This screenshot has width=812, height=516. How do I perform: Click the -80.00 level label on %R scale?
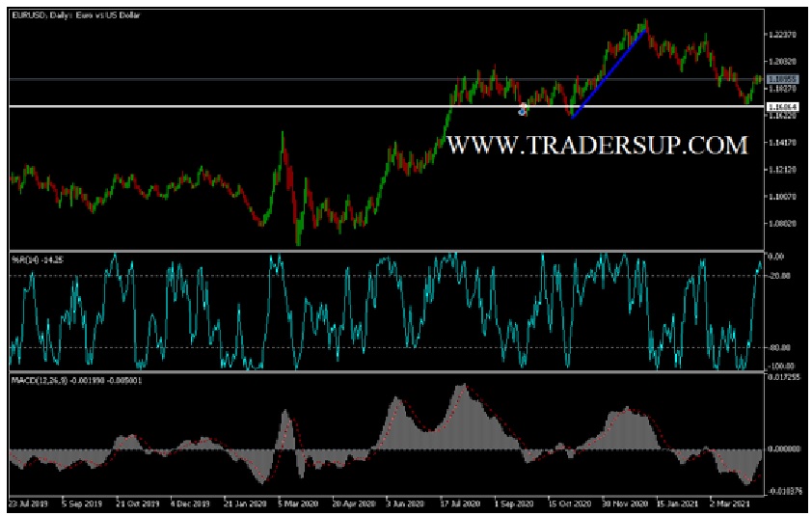coord(780,347)
